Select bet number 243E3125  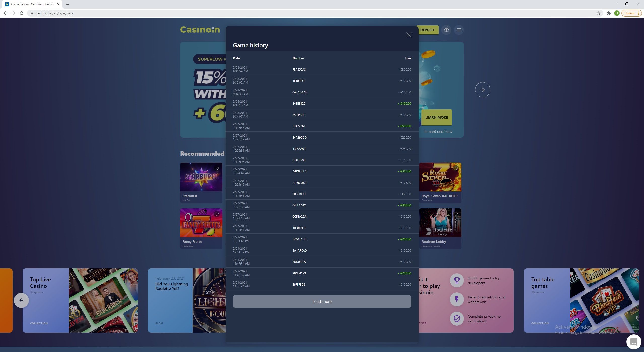click(299, 104)
